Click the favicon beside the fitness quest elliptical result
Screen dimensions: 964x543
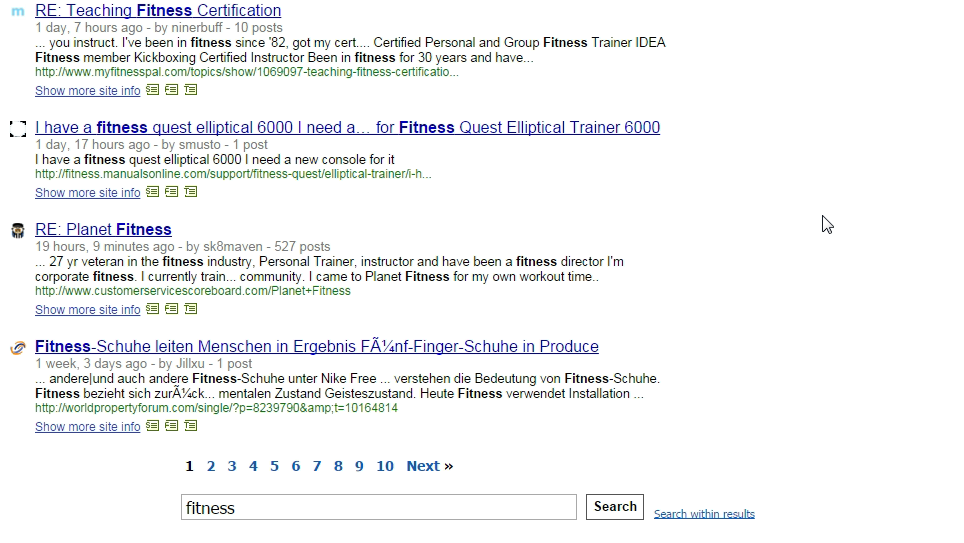pos(18,129)
